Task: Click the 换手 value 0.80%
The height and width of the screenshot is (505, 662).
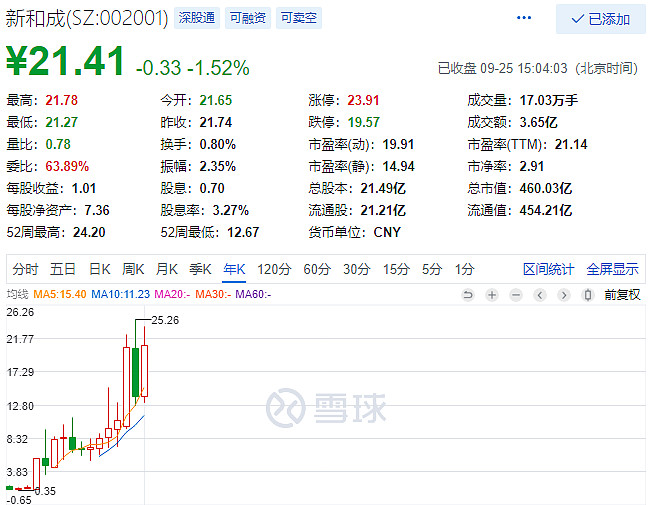Action: pos(217,144)
